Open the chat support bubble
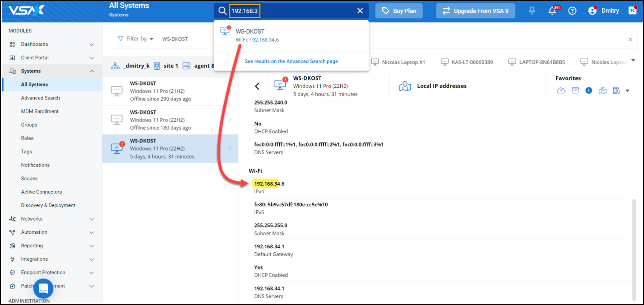Viewport: 644px width, 305px height. [x=43, y=288]
